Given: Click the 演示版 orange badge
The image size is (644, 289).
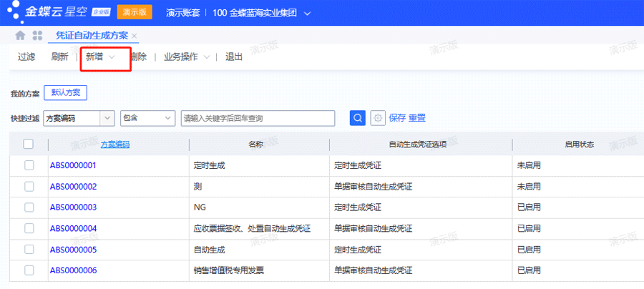Looking at the screenshot, I should [x=135, y=12].
